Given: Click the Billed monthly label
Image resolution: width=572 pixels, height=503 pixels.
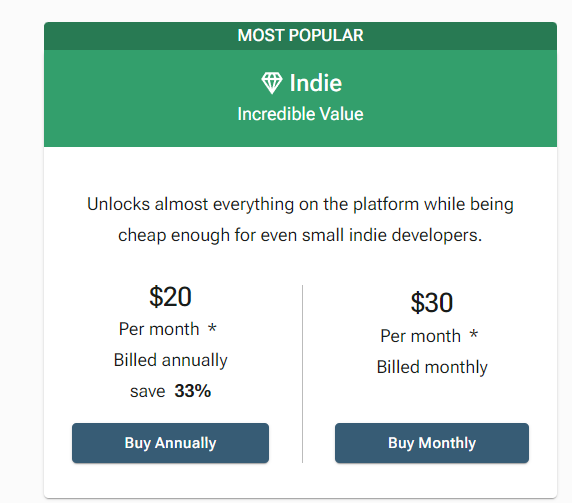Looking at the screenshot, I should click(432, 367).
